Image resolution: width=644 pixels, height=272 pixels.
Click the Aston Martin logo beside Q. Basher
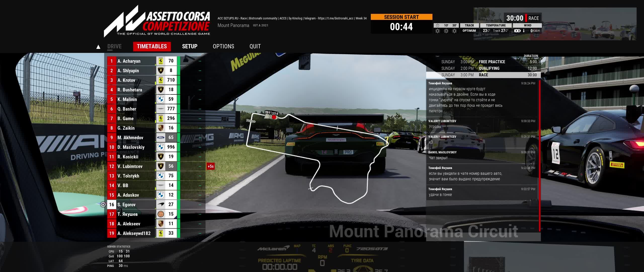point(160,109)
